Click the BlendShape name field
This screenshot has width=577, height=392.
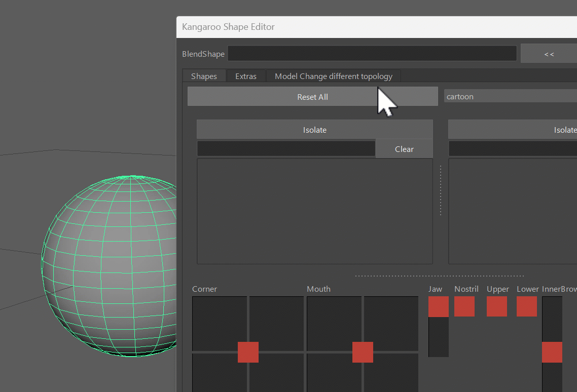pos(372,54)
